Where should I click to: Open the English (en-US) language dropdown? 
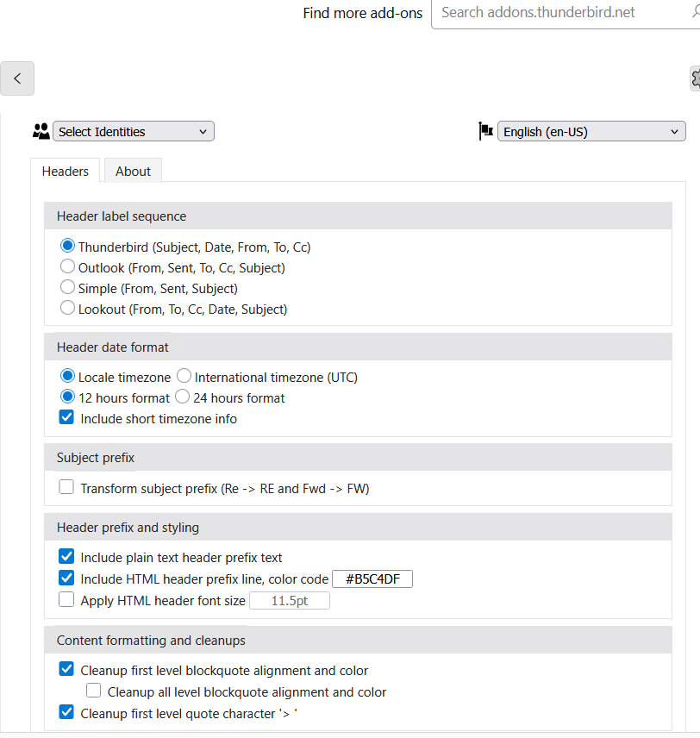[591, 132]
